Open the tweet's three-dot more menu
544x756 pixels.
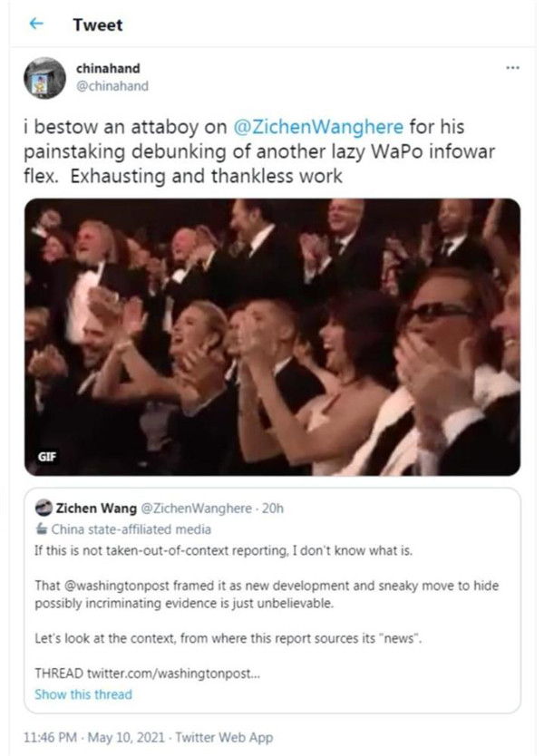(512, 68)
